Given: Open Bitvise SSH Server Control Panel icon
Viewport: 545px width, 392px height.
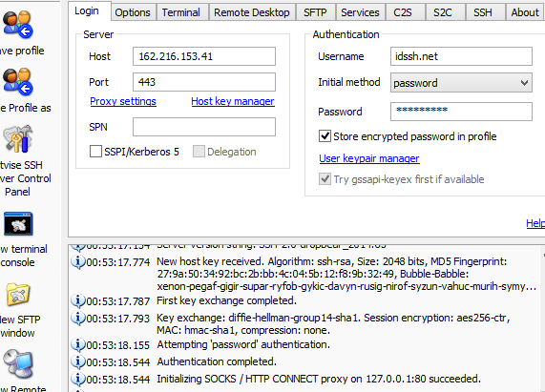Looking at the screenshot, I should tap(18, 139).
